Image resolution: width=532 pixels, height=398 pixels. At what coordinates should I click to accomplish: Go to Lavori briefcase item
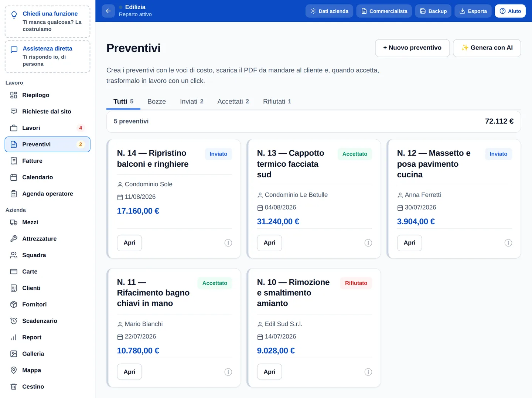click(47, 128)
